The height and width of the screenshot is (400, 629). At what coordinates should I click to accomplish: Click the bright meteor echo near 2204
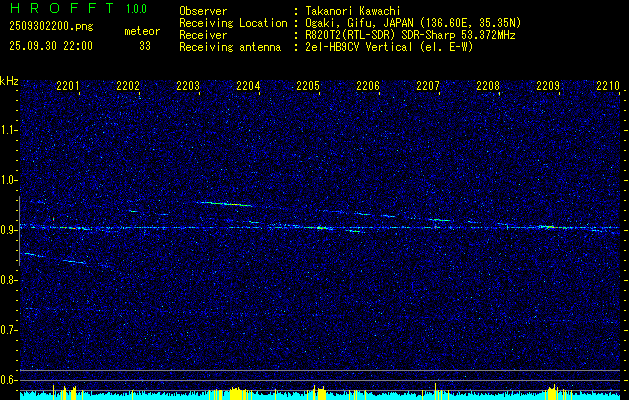point(225,204)
